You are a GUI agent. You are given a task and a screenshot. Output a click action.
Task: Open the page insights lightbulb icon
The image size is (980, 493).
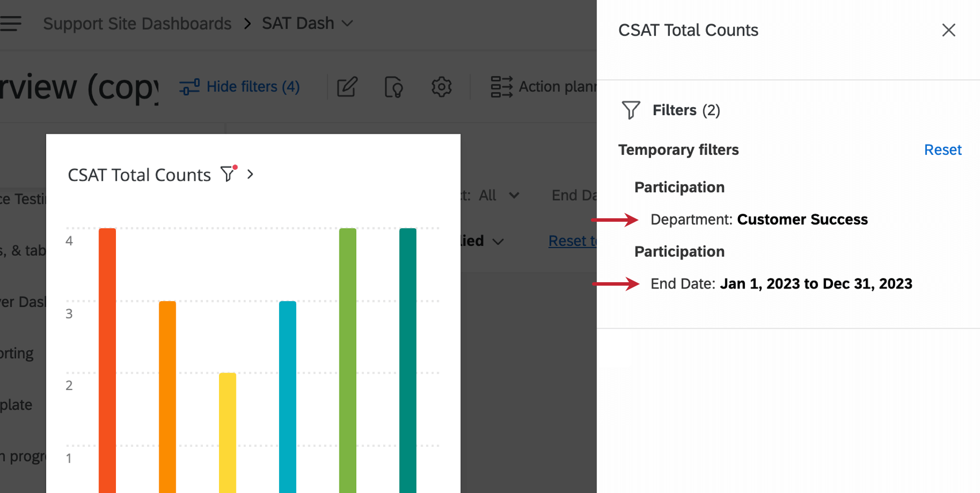coord(394,87)
